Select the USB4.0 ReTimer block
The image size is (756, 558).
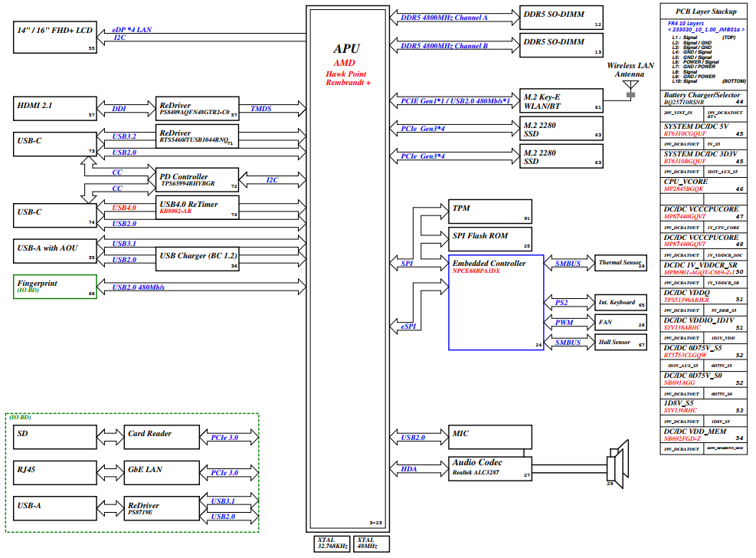click(197, 208)
